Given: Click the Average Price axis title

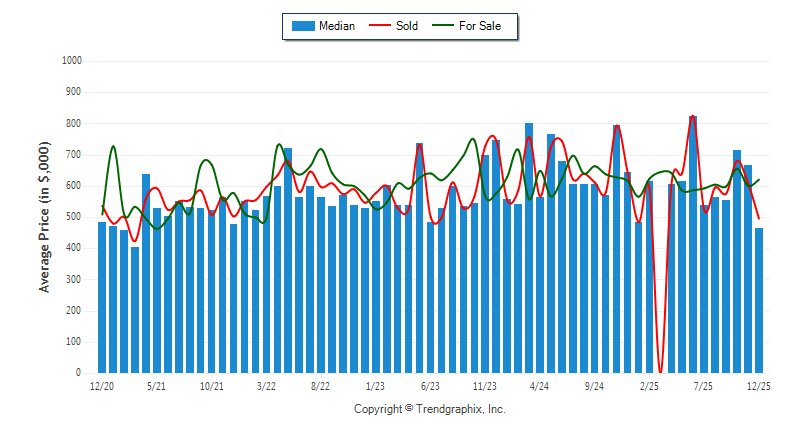Looking at the screenshot, I should (x=44, y=217).
